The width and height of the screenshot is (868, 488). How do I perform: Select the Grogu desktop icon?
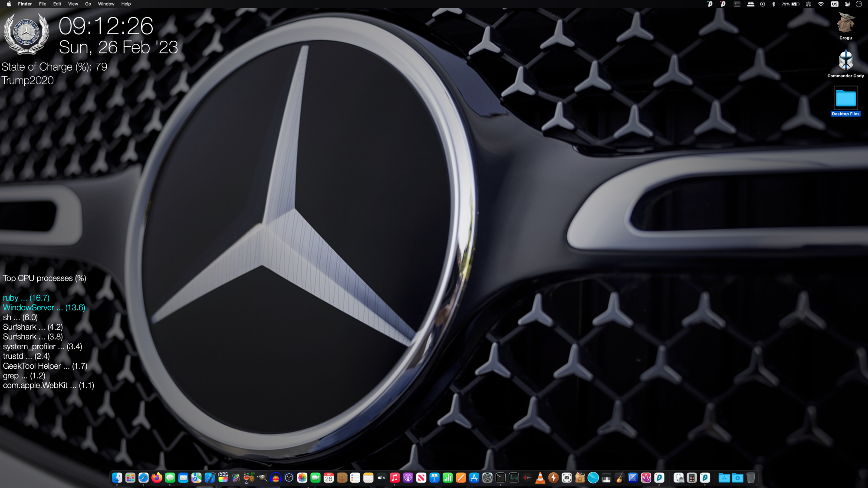point(845,23)
